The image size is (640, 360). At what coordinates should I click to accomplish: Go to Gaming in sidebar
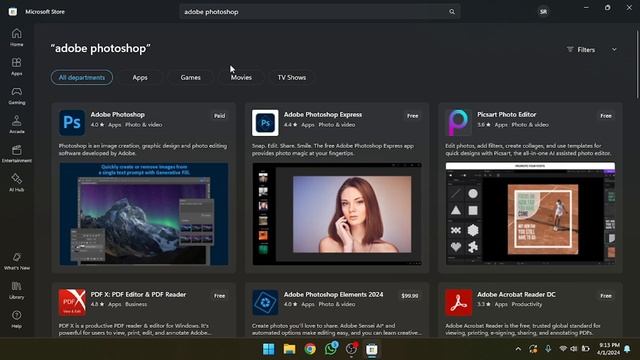point(17,96)
